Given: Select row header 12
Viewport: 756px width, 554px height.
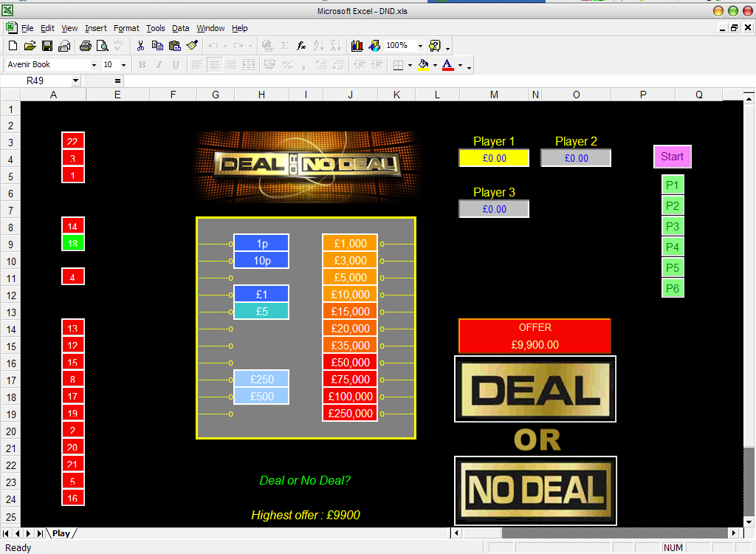Looking at the screenshot, I should pyautogui.click(x=10, y=295).
